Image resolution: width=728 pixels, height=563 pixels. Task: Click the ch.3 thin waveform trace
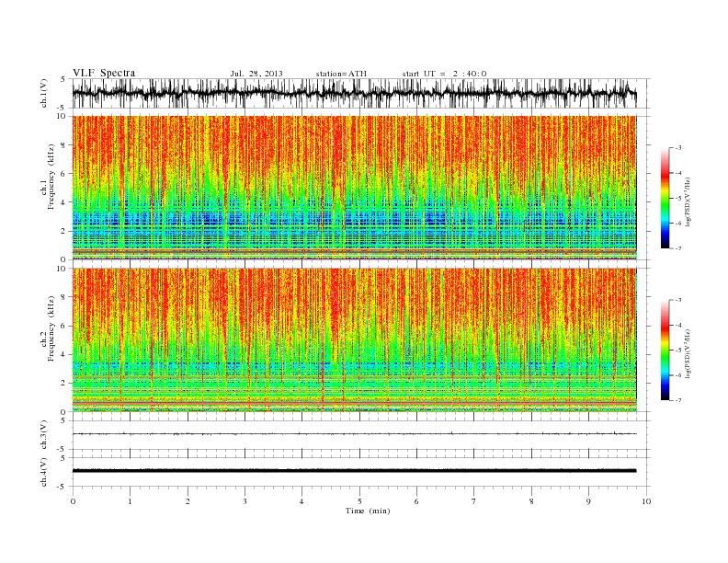[x=354, y=433]
